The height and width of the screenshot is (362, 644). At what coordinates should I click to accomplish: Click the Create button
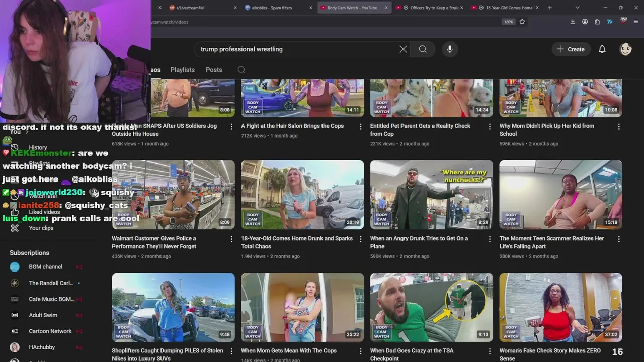pyautogui.click(x=571, y=49)
